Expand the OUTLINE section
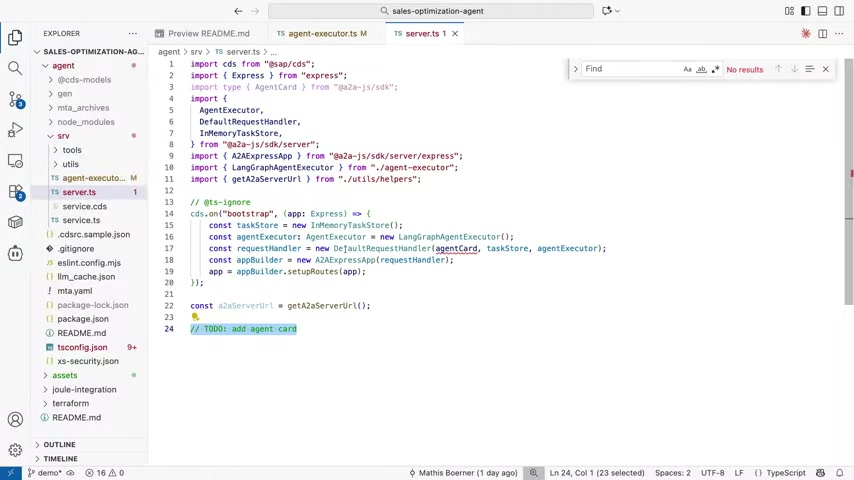The width and height of the screenshot is (854, 480). coord(90,445)
